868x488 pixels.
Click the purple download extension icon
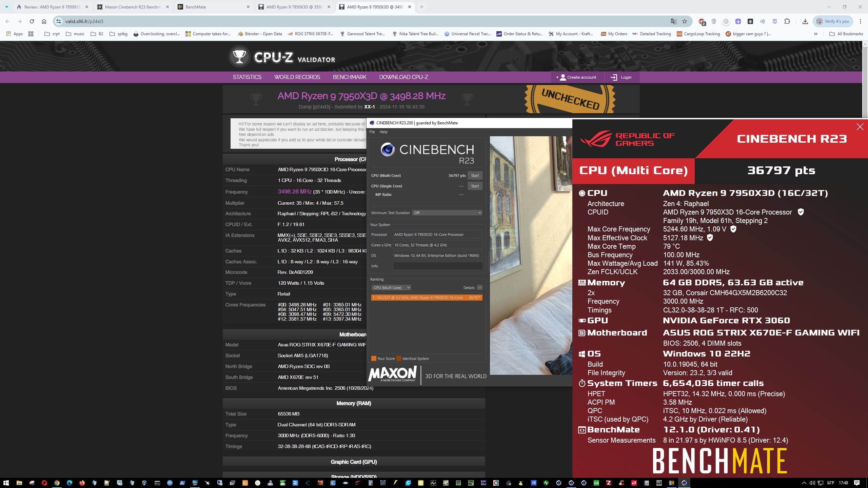(x=738, y=21)
